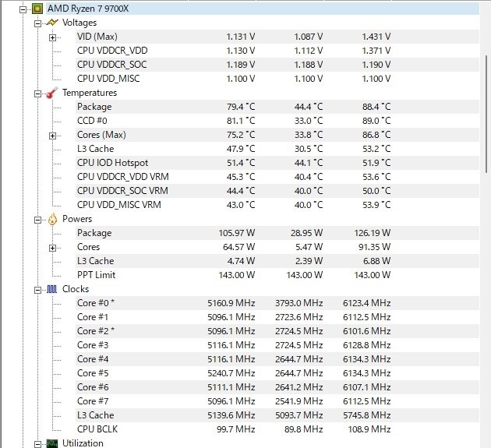Select the Core #5 clock row

[277, 373]
